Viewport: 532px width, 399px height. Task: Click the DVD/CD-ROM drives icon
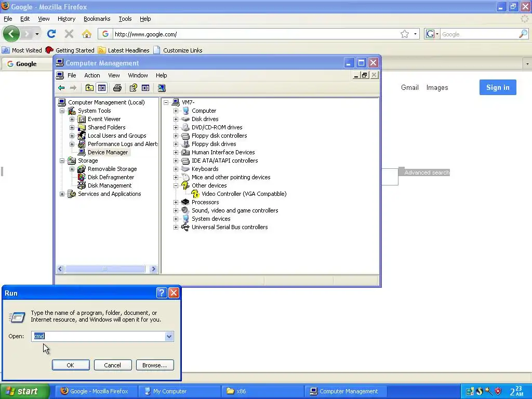pyautogui.click(x=185, y=127)
